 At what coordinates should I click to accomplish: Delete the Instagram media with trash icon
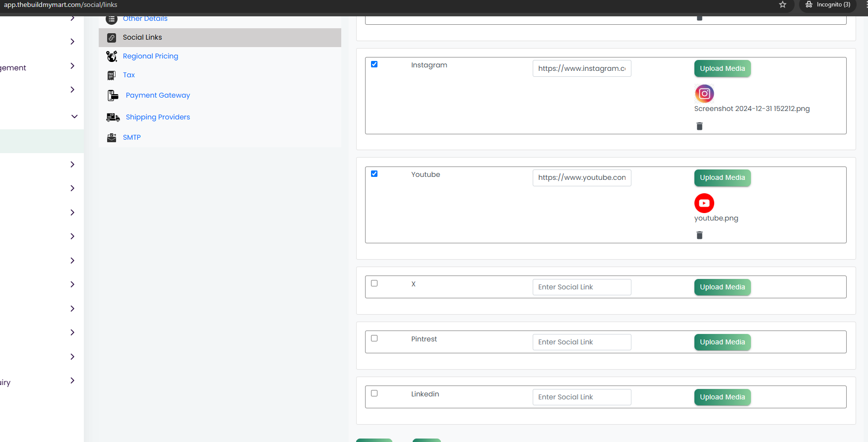click(699, 126)
